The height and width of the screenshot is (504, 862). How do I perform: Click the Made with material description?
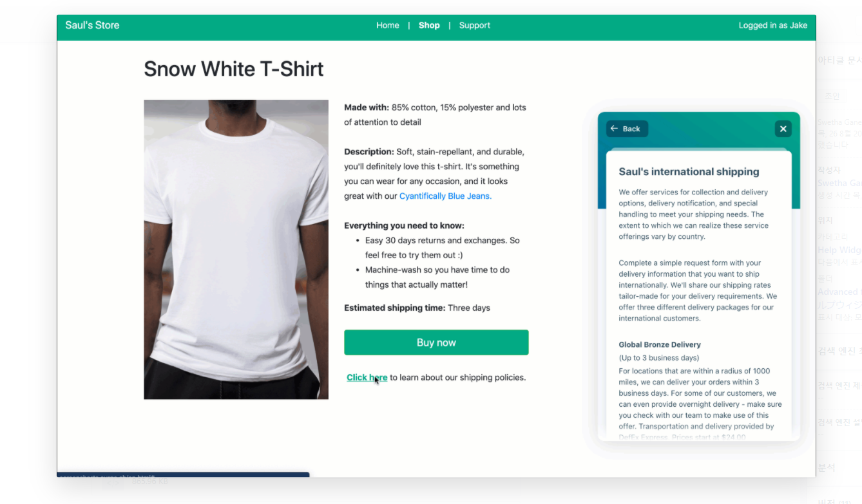coord(436,115)
